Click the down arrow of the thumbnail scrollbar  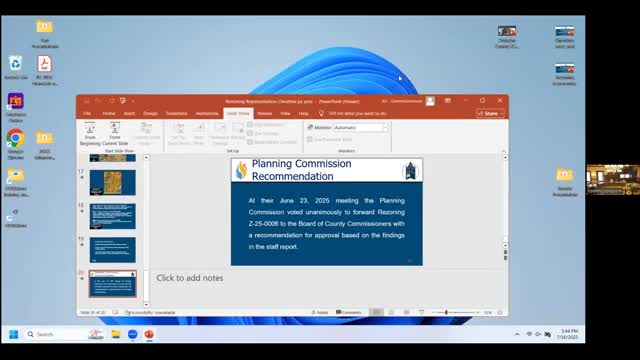pyautogui.click(x=146, y=304)
